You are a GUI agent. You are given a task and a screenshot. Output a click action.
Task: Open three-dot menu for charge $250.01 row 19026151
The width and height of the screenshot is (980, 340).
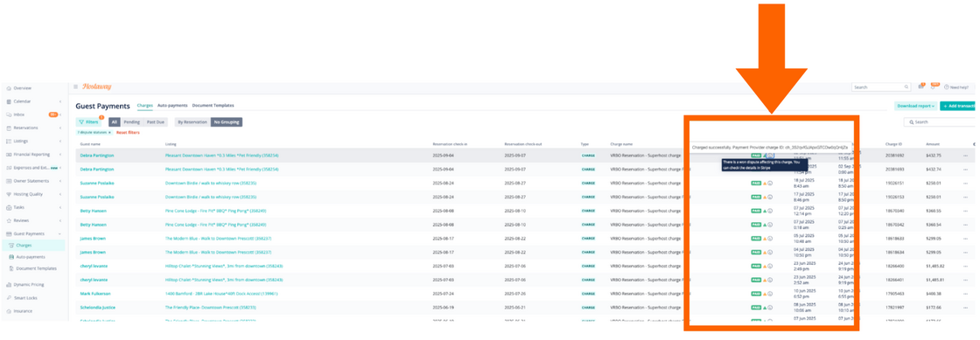point(966,184)
